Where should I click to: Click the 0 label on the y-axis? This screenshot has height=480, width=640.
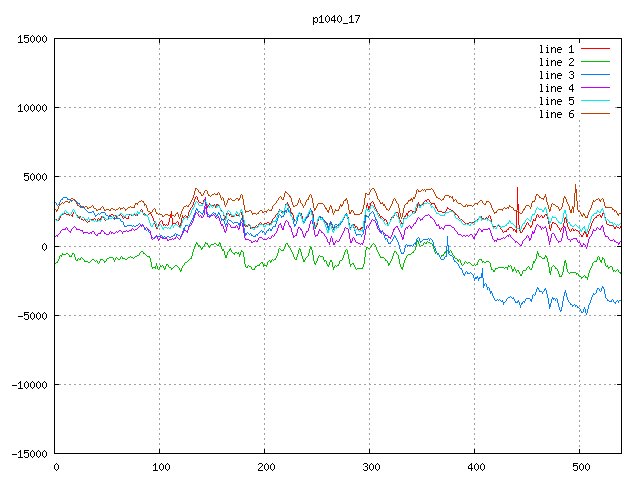[x=44, y=247]
